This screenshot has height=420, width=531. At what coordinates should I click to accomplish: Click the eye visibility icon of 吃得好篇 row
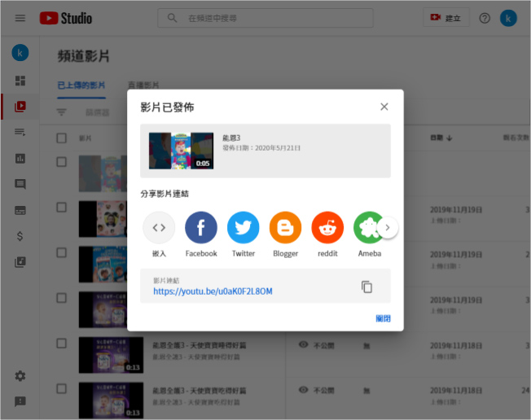pos(304,390)
